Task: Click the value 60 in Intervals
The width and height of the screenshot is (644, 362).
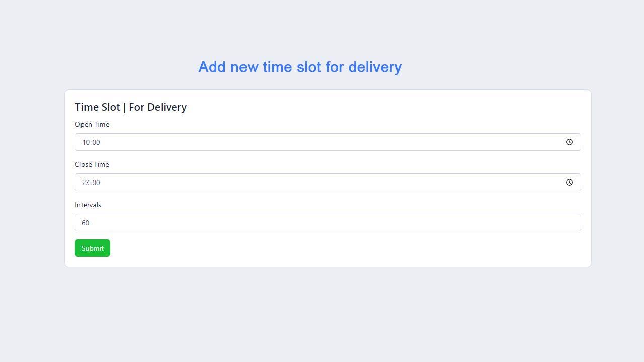Action: (86, 223)
